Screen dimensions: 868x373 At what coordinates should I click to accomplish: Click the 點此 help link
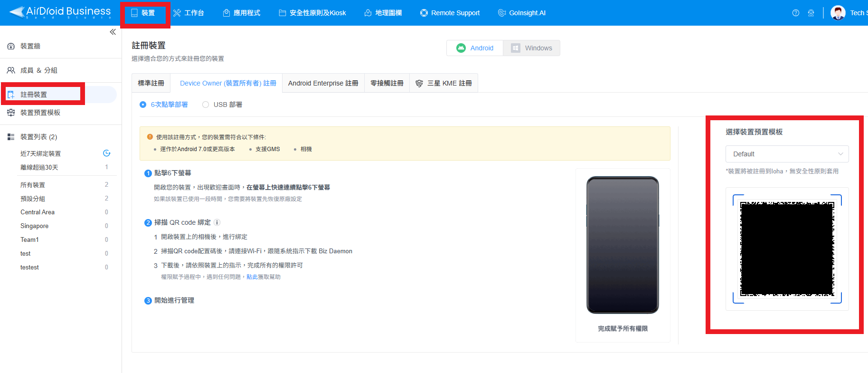point(252,277)
